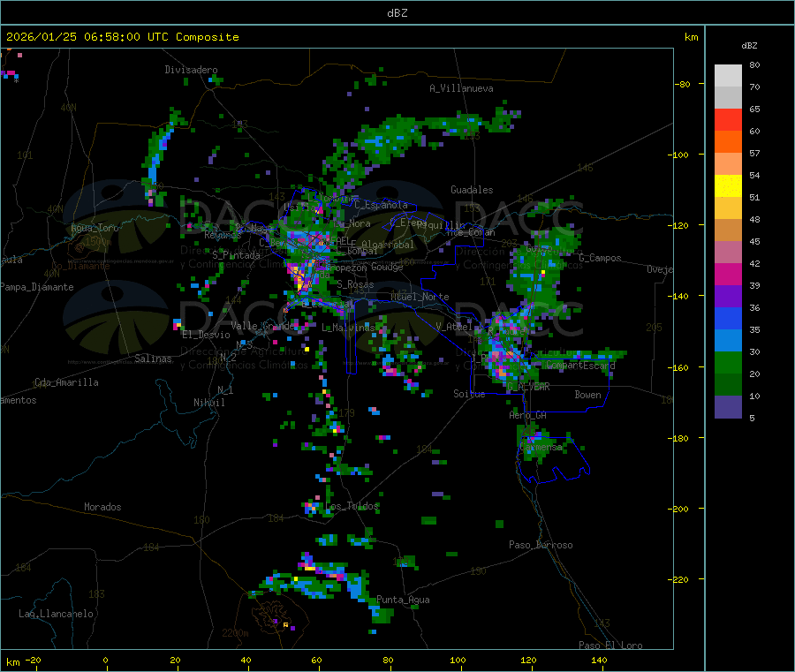795x672 pixels.
Task: Click the -220 km axis tick label
Action: (x=678, y=580)
